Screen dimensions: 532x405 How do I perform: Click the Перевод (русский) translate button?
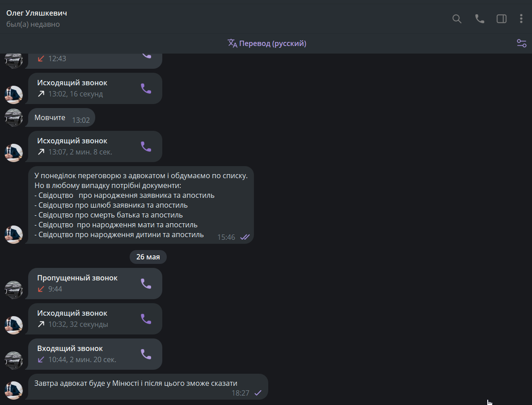pos(267,43)
